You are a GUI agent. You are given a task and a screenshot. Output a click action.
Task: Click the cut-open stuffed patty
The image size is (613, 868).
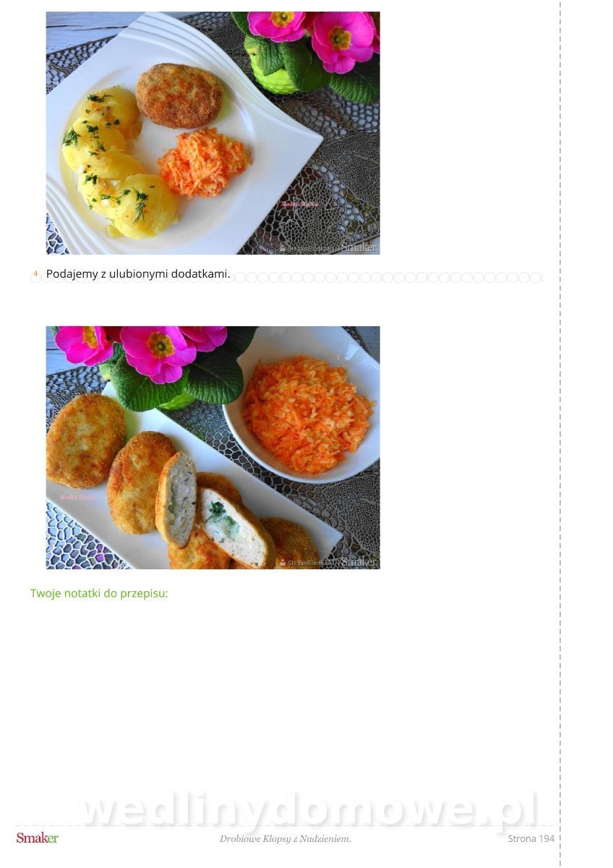point(214,511)
